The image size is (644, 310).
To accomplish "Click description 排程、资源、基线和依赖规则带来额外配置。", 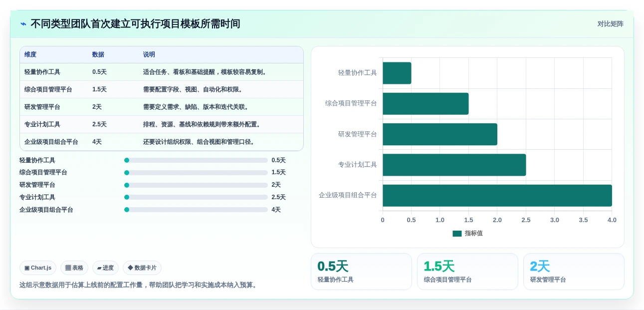I will (203, 125).
